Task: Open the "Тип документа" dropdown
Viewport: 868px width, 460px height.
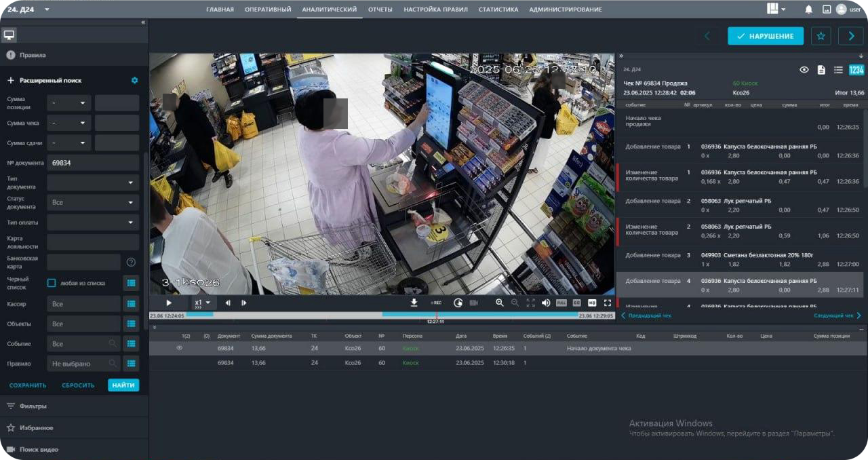Action: [93, 183]
